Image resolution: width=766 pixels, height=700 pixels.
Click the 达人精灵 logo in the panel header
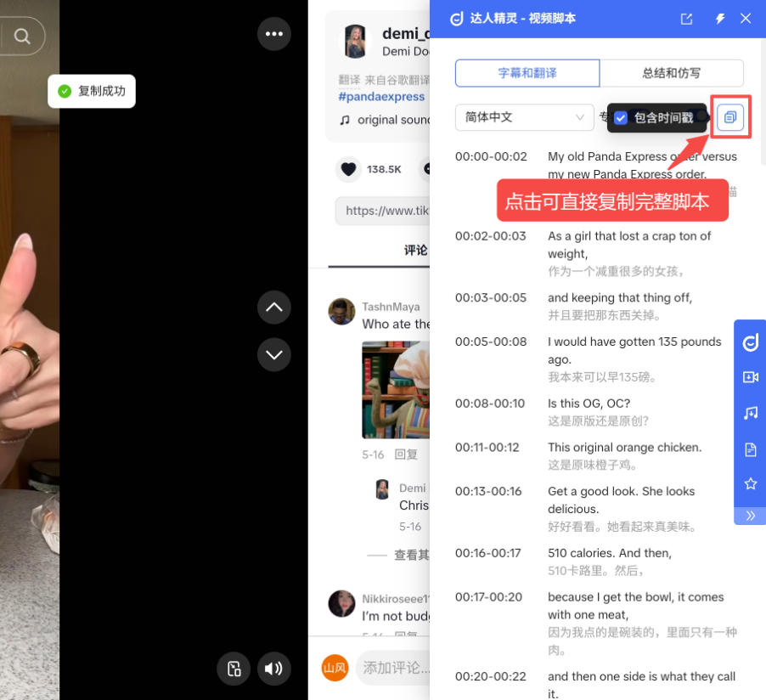tap(456, 19)
